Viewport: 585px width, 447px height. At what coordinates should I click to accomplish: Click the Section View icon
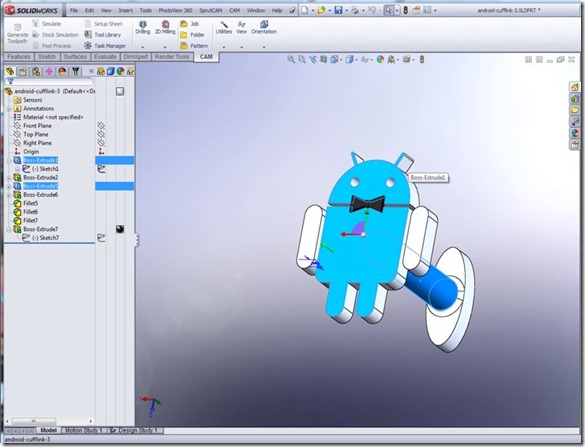323,59
